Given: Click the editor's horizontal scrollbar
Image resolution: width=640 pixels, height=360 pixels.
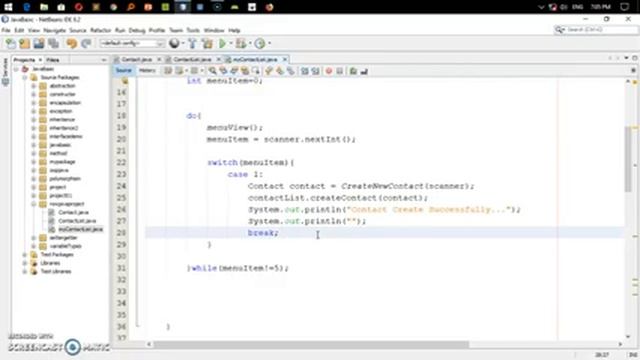Looking at the screenshot, I should (x=312, y=344).
